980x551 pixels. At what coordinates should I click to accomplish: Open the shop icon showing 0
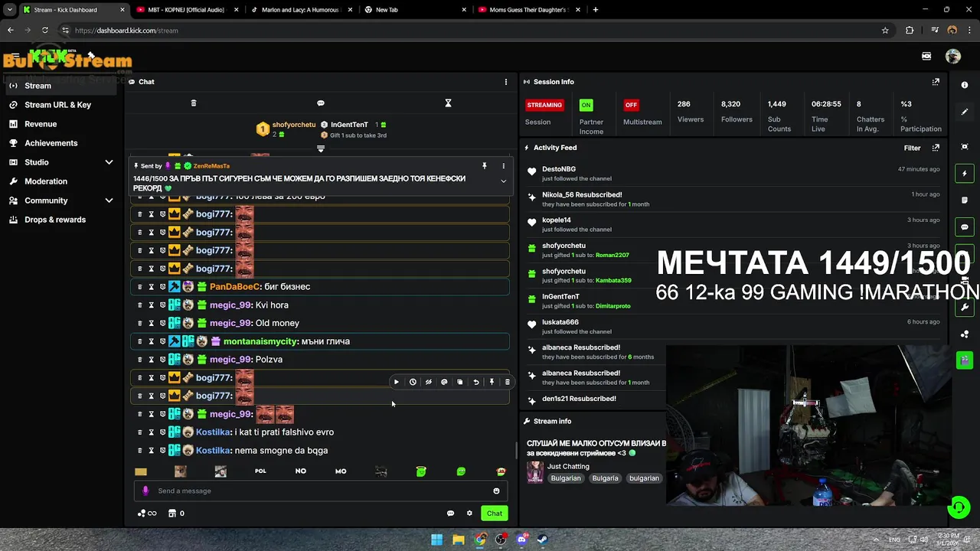176,514
